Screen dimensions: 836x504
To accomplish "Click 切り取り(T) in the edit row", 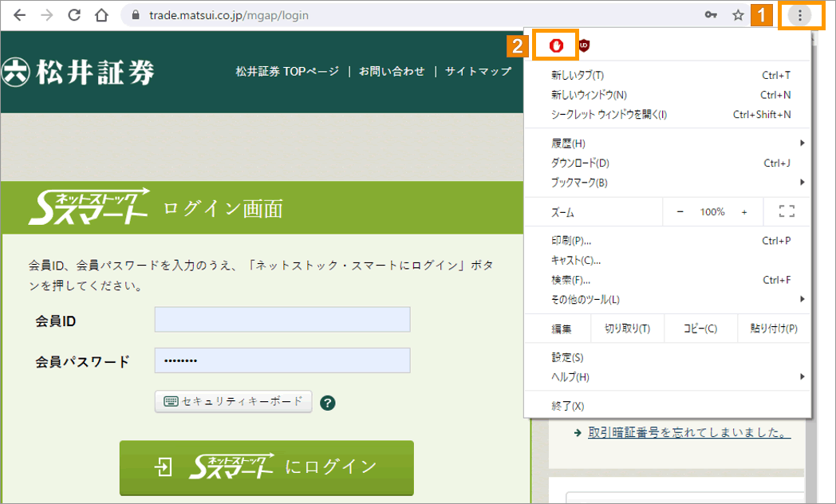I will tap(628, 329).
